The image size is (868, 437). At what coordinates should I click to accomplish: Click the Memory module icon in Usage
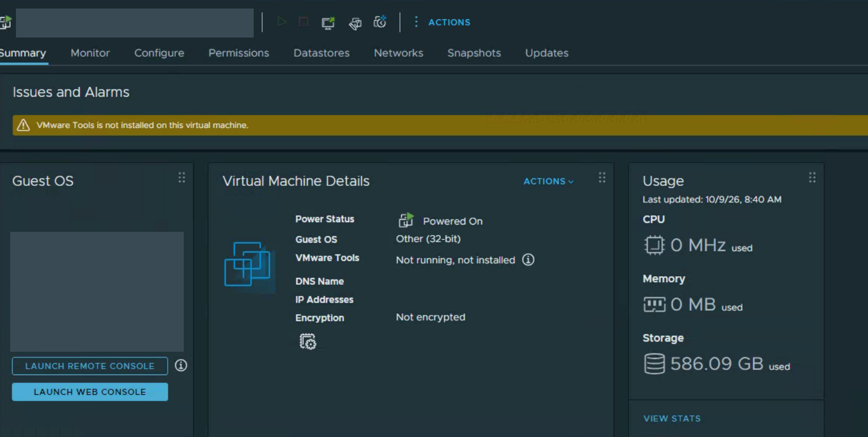[654, 305]
